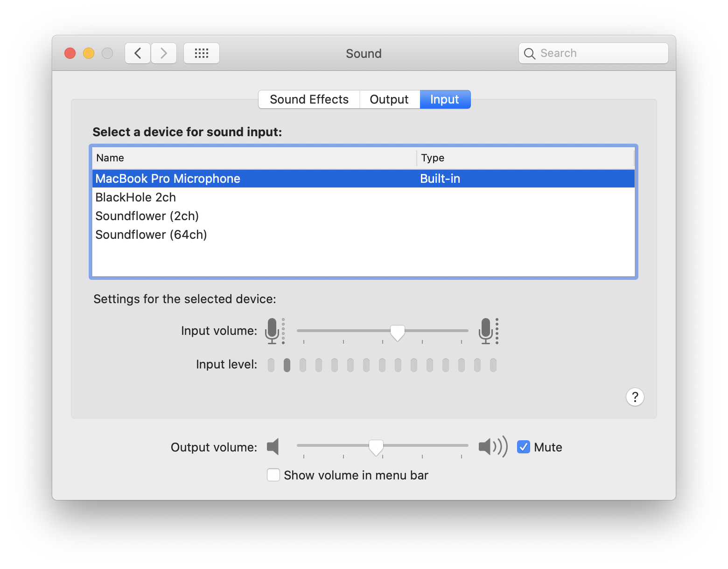This screenshot has width=728, height=569.
Task: Select Soundflower (64ch) input device
Action: [x=364, y=235]
